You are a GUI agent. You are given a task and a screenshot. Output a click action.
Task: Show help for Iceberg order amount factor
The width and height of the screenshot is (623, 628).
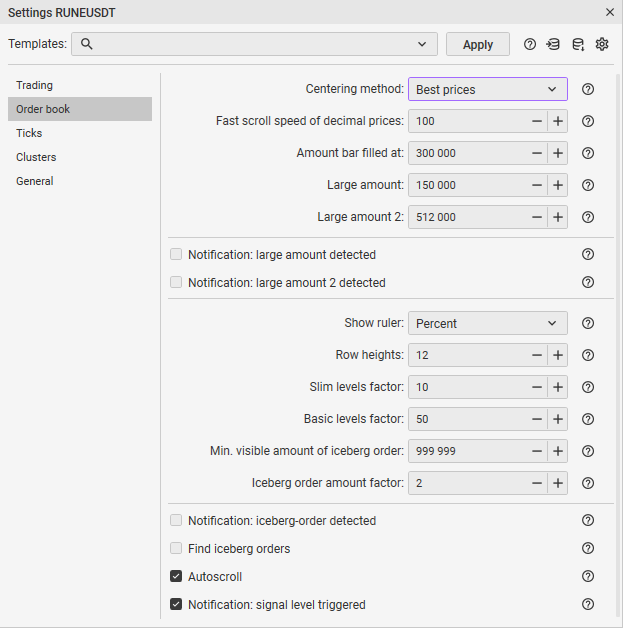click(x=588, y=483)
